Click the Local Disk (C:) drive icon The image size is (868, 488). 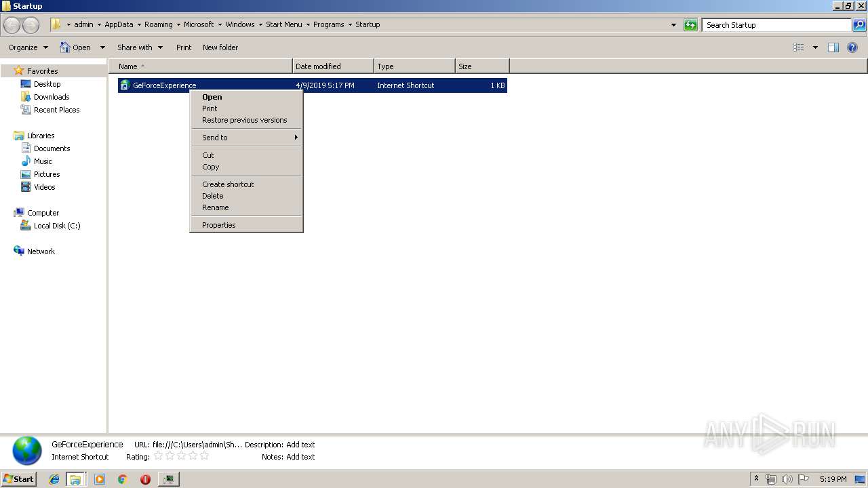26,226
